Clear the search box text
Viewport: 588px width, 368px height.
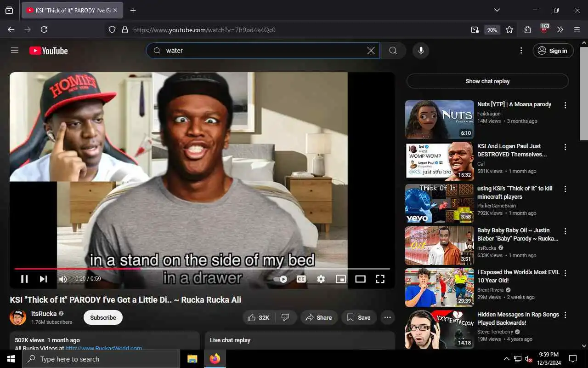(x=371, y=51)
